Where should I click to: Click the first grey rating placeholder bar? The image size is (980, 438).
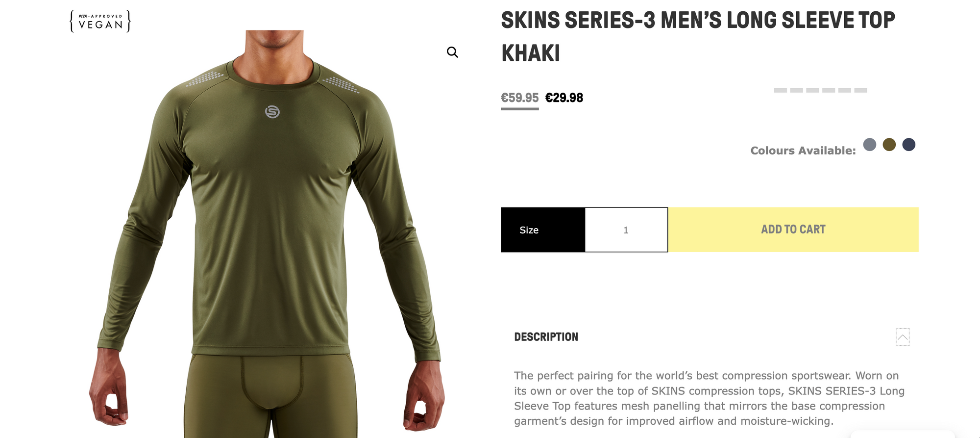click(780, 90)
